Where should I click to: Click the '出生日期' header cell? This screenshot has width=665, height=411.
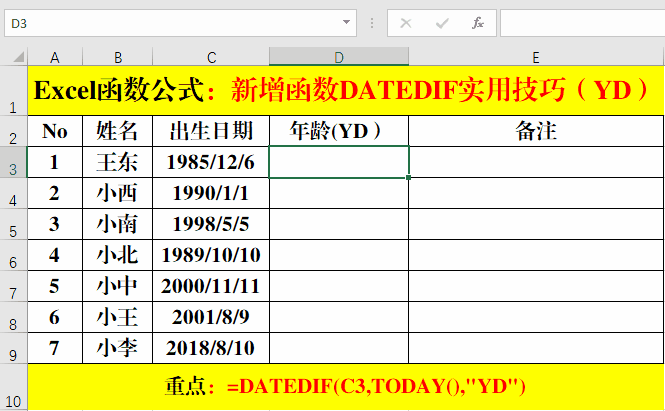(211, 131)
